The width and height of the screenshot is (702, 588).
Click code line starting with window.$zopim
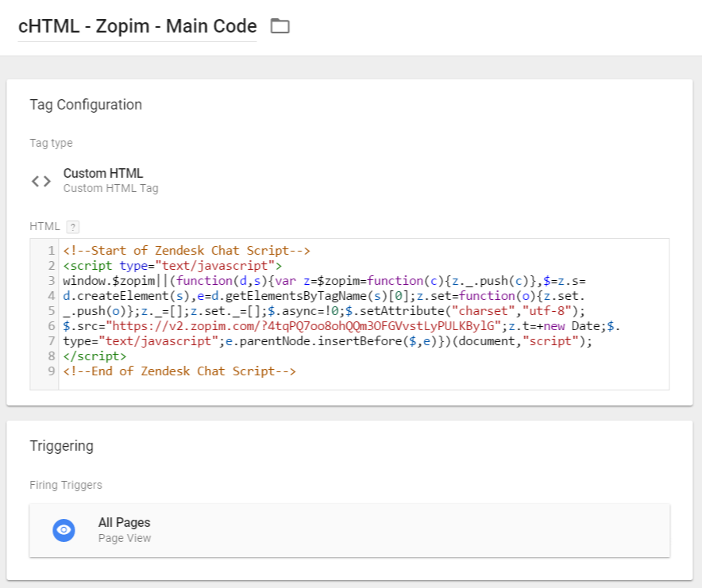324,281
